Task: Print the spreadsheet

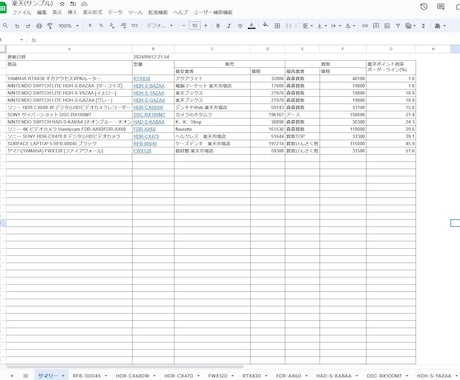Action: point(39,26)
